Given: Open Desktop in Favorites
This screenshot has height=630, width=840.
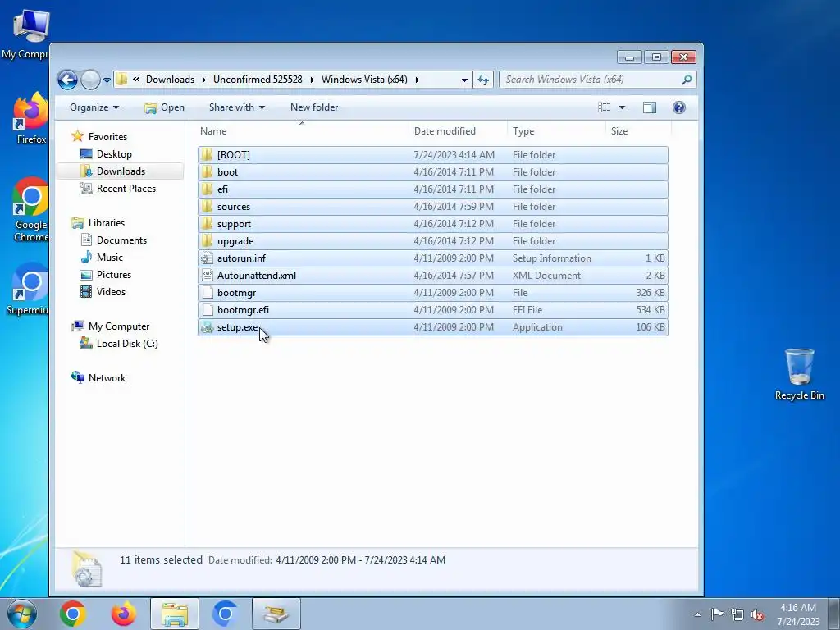Looking at the screenshot, I should tap(114, 154).
